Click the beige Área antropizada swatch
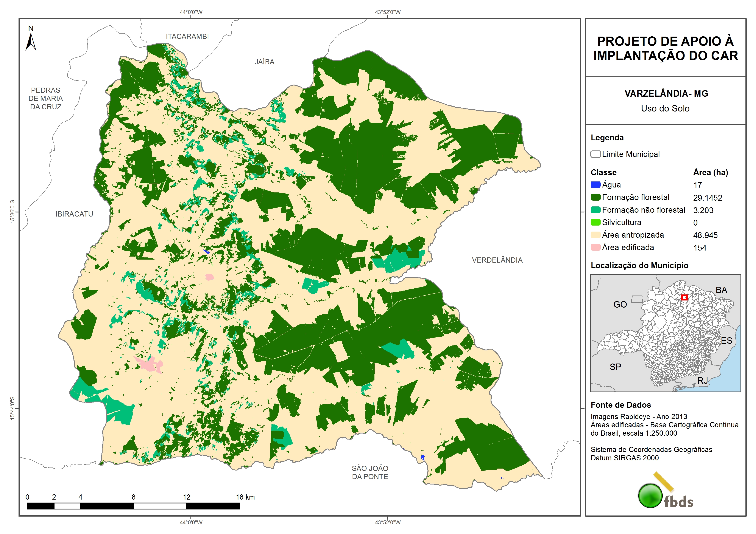 [595, 235]
